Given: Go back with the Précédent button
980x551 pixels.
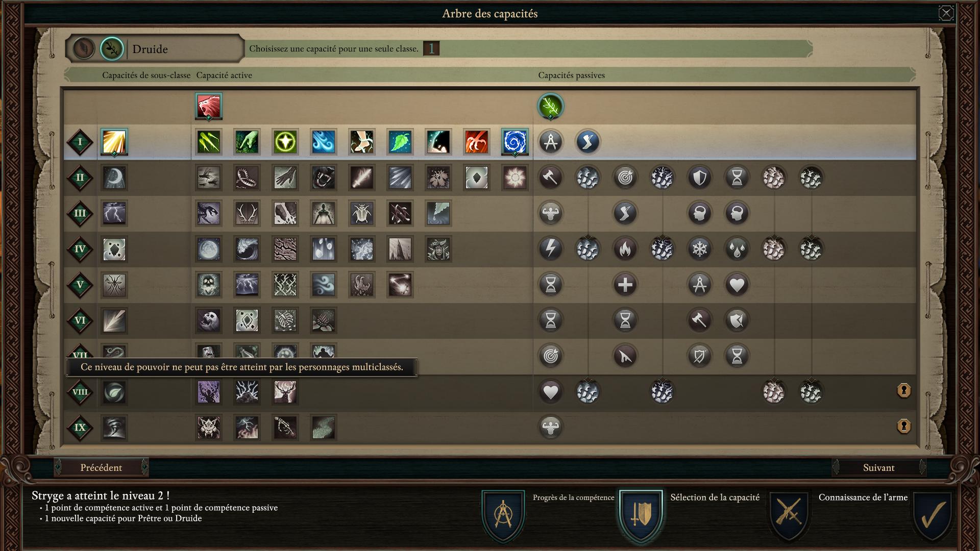Looking at the screenshot, I should tap(101, 467).
